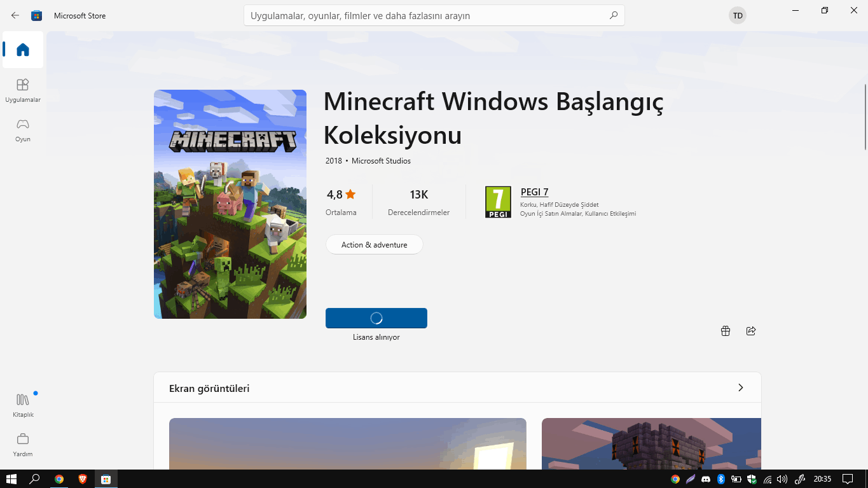The width and height of the screenshot is (868, 488).
Task: Click the Lisans alınıyor progress button
Action: pyautogui.click(x=376, y=317)
